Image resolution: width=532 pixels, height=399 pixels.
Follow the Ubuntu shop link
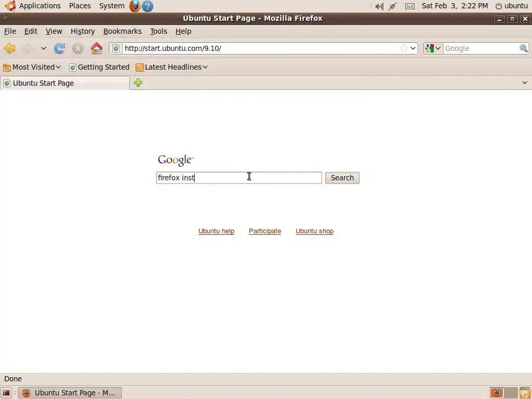click(314, 231)
